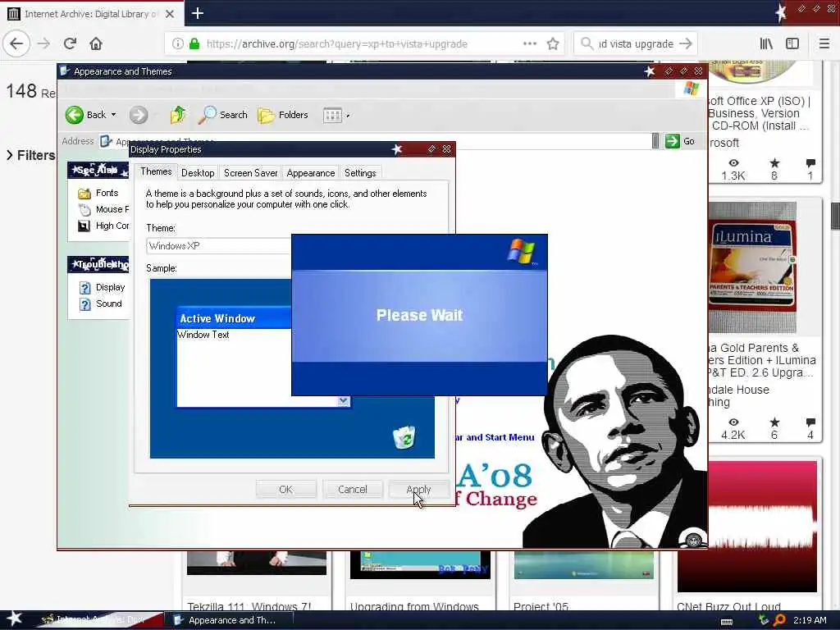Toggle Firefox sidebar view

(x=792, y=44)
